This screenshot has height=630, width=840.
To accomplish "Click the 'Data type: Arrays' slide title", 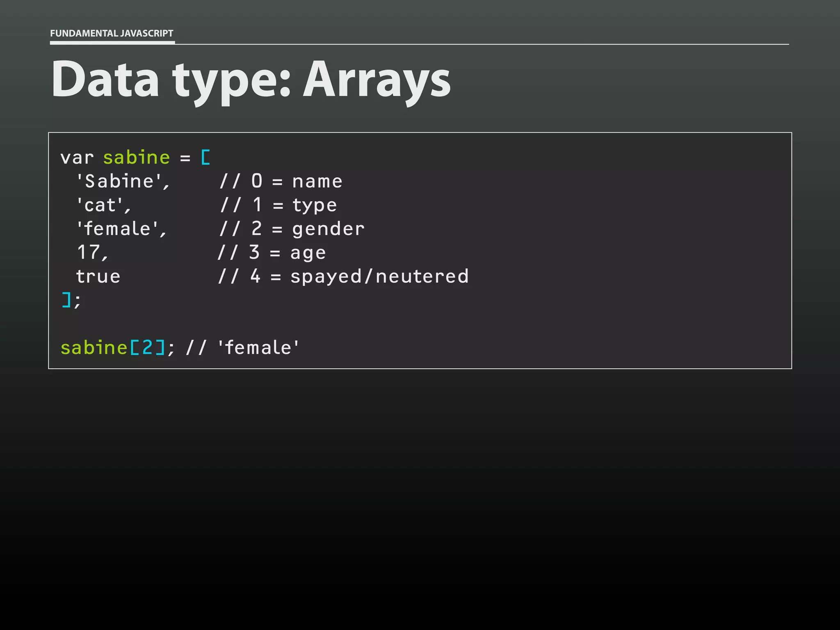I will tap(251, 80).
